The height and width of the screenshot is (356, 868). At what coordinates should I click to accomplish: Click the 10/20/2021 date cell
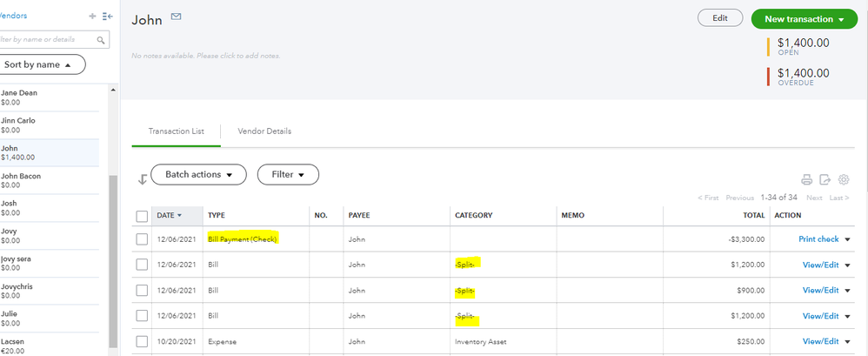point(176,341)
